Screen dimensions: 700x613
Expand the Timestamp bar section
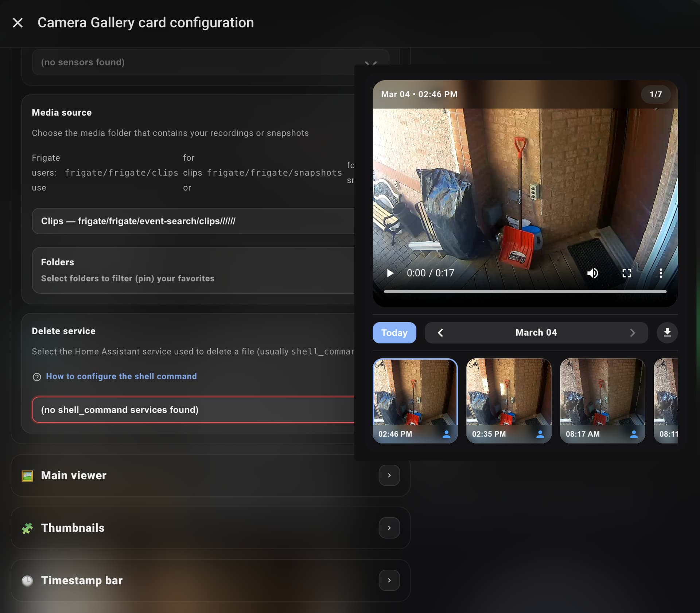point(389,580)
